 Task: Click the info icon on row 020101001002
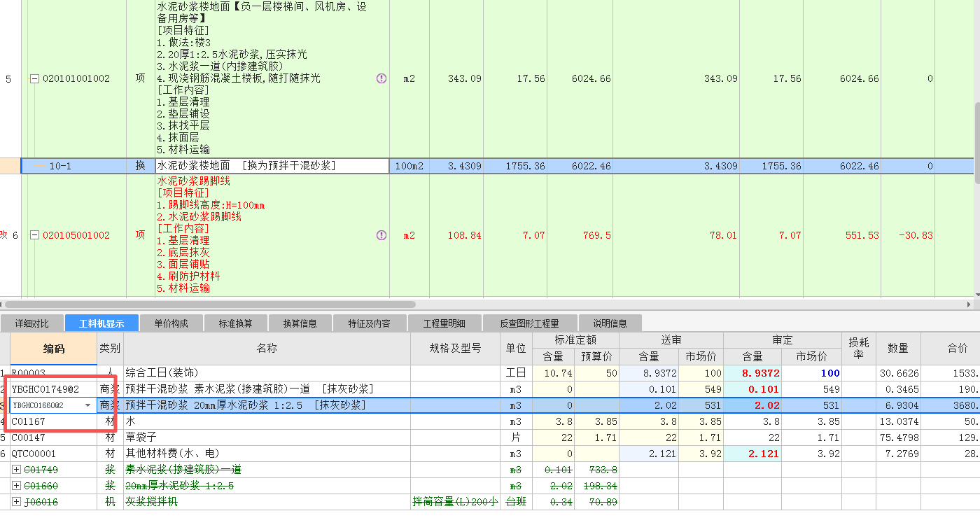pos(381,78)
